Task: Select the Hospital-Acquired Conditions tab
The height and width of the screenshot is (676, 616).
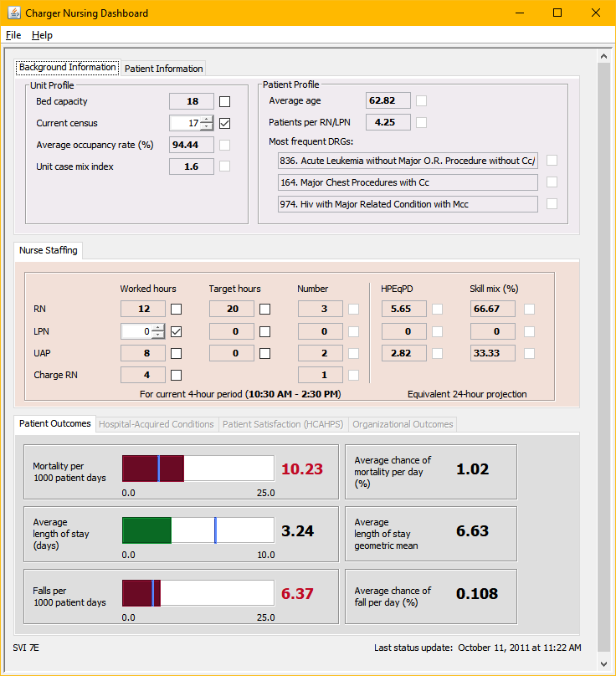Action: point(157,424)
